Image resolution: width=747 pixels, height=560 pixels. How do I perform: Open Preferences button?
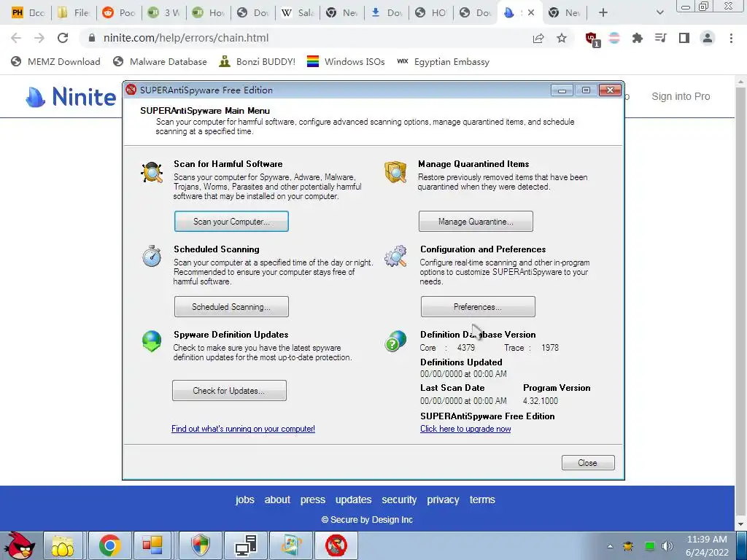coord(478,307)
